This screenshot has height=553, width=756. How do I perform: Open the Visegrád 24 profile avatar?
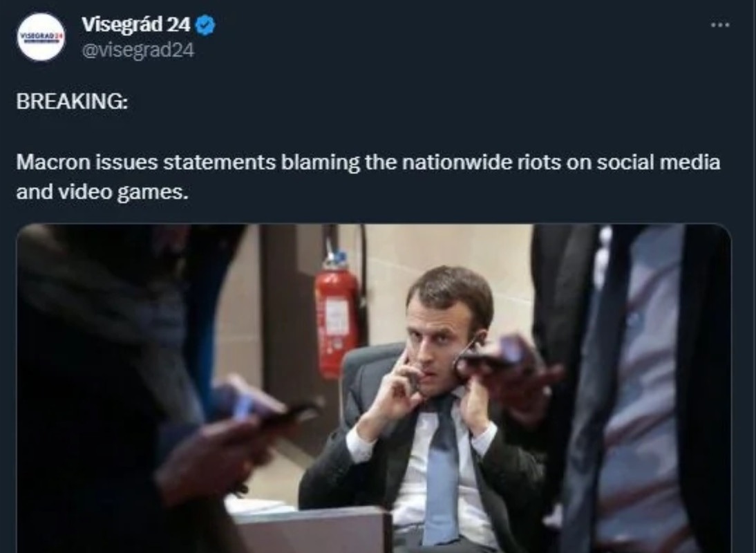41,37
